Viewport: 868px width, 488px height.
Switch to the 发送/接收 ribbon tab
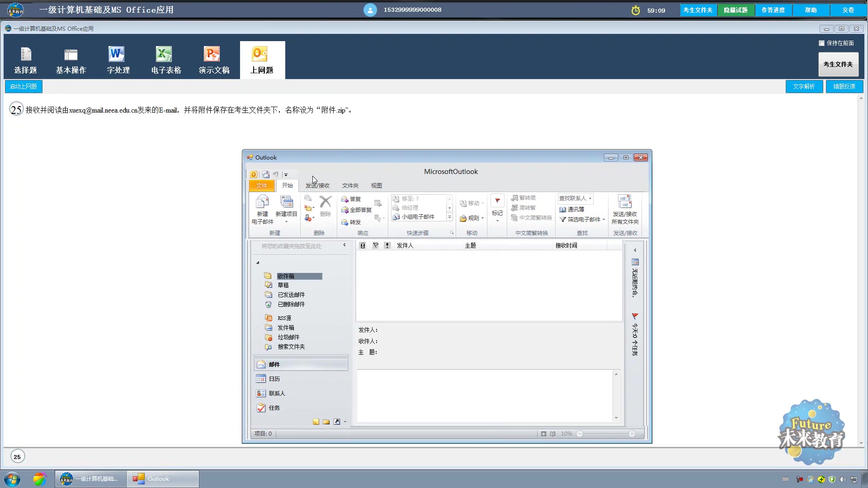(317, 186)
